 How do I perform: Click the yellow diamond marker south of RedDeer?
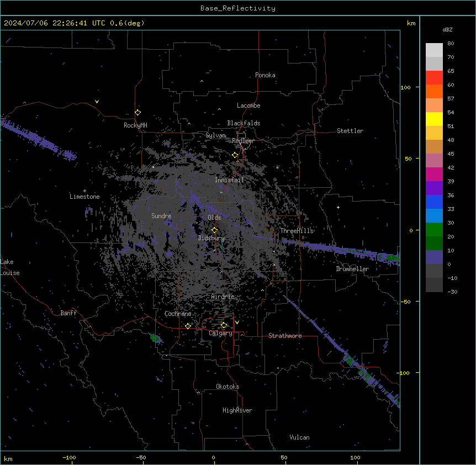tap(235, 155)
